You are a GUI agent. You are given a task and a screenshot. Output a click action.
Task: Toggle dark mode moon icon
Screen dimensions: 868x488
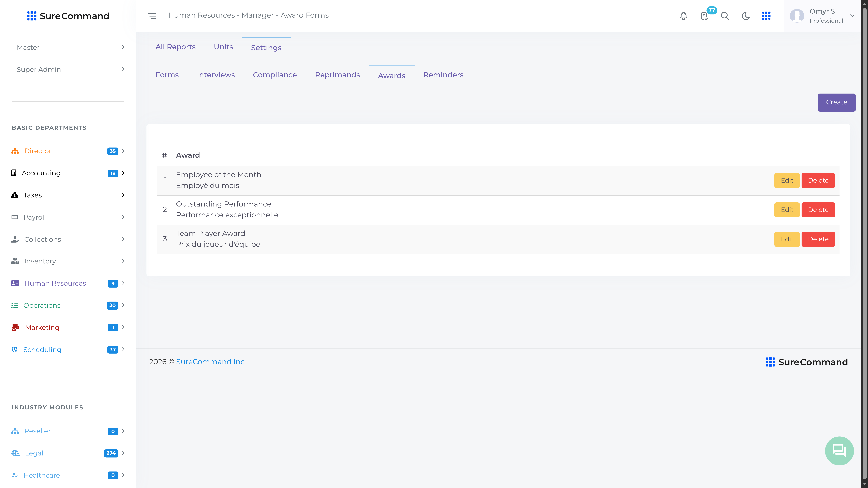coord(746,16)
